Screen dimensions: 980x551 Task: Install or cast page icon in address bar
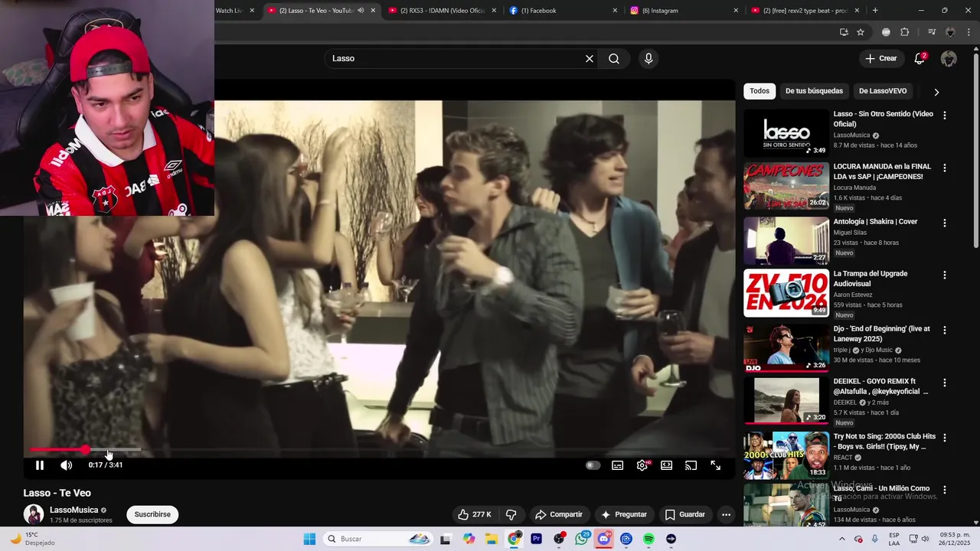(x=844, y=32)
